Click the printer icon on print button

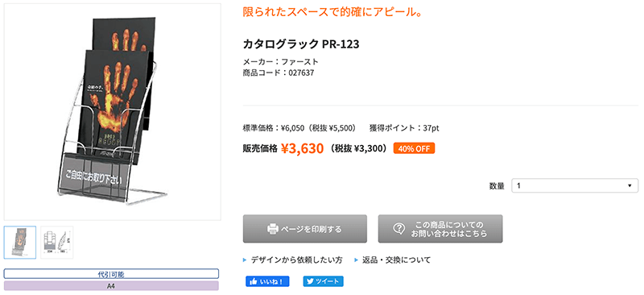(x=273, y=229)
